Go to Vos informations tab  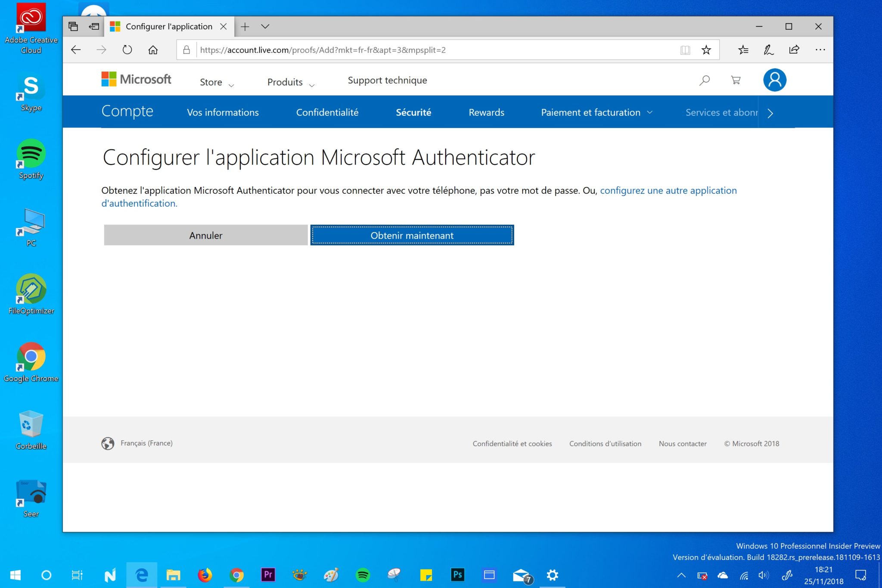pyautogui.click(x=223, y=112)
